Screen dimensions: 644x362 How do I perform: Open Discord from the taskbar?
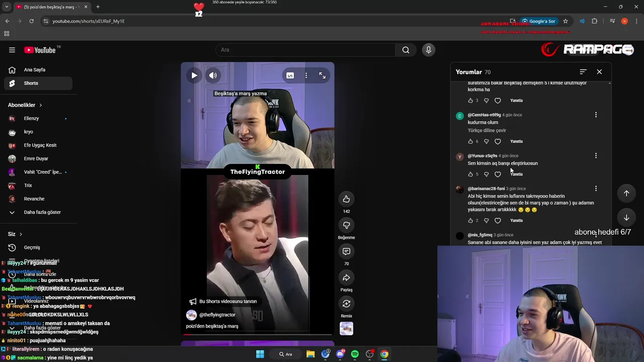coord(340,354)
